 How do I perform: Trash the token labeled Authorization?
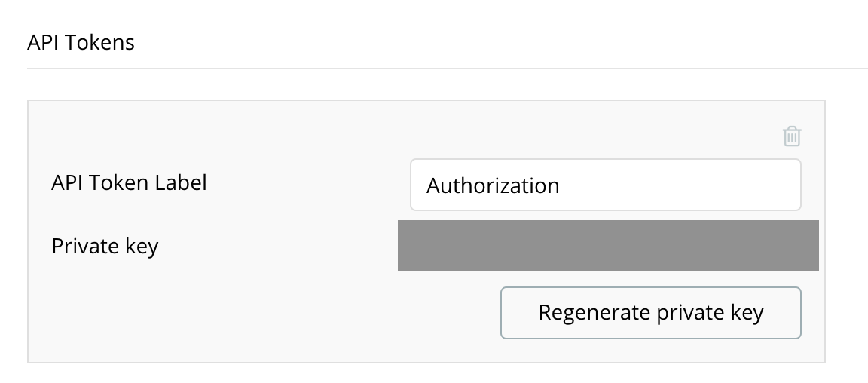[792, 136]
